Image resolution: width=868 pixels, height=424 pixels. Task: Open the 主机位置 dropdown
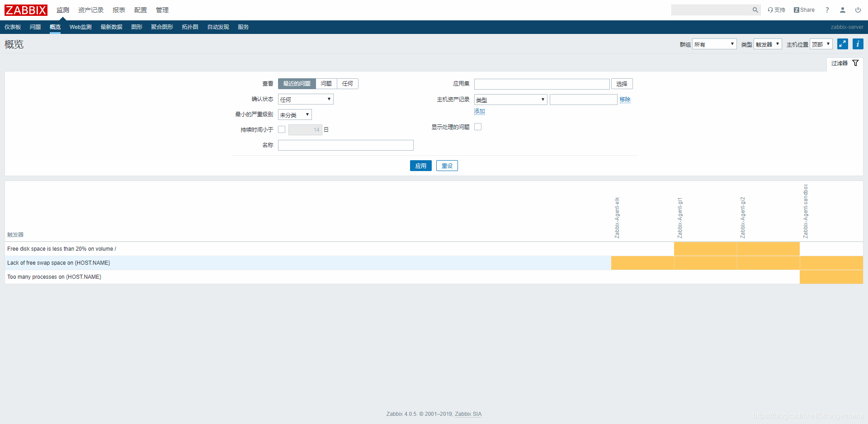(821, 44)
